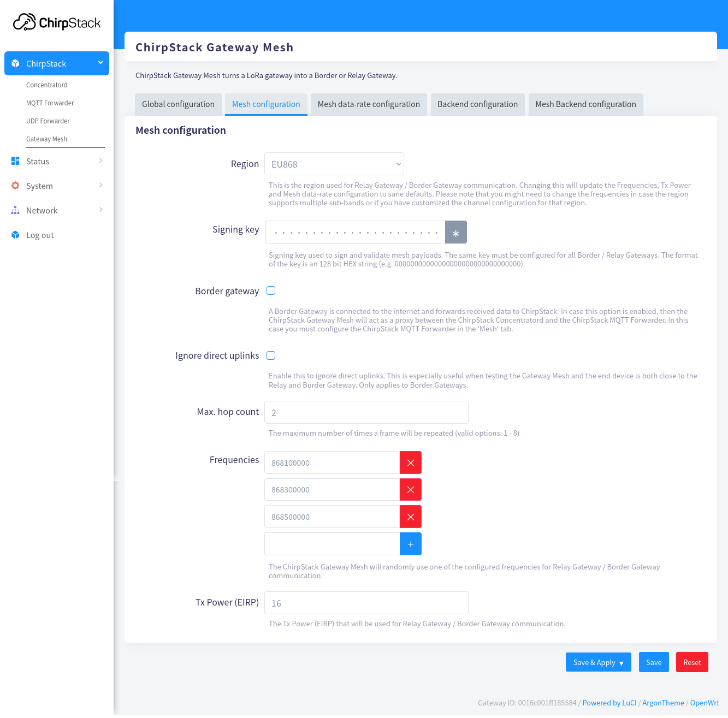Collapse the ChirpStack sidebar section

tap(100, 63)
